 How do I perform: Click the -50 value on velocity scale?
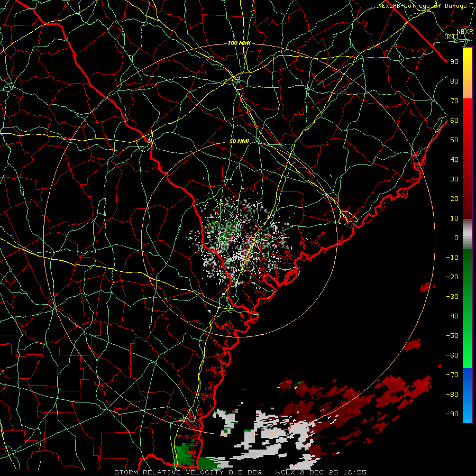[x=452, y=336]
